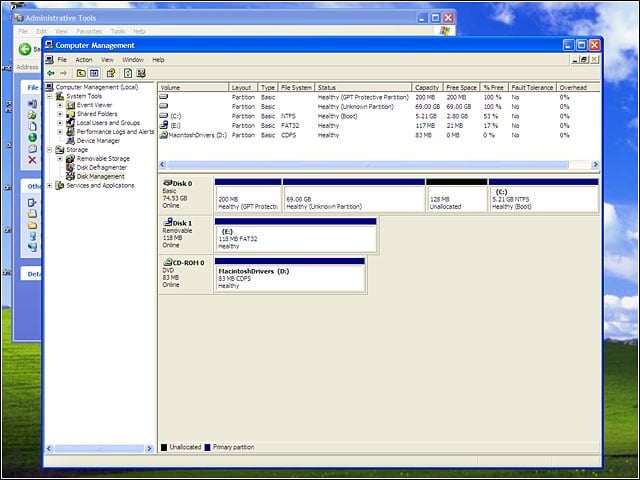The width and height of the screenshot is (640, 480).
Task: Click the Properties toolbar icon
Action: [x=111, y=73]
